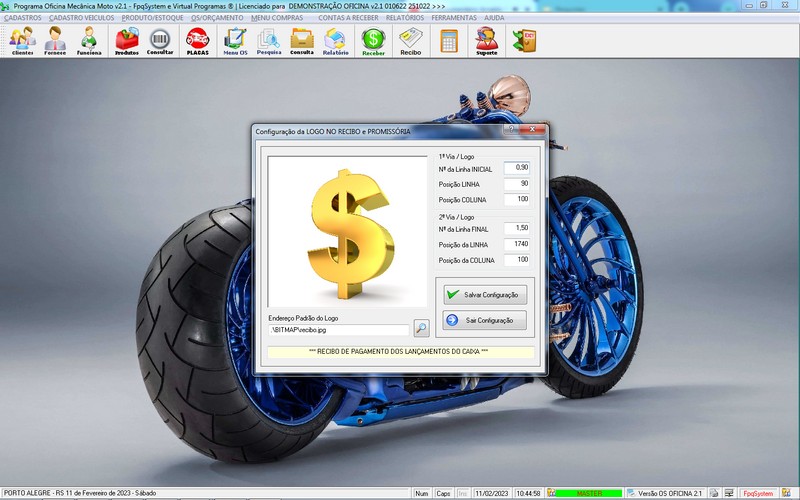The image size is (800, 500).
Task: Launch the calculator toolbar icon
Action: [449, 41]
